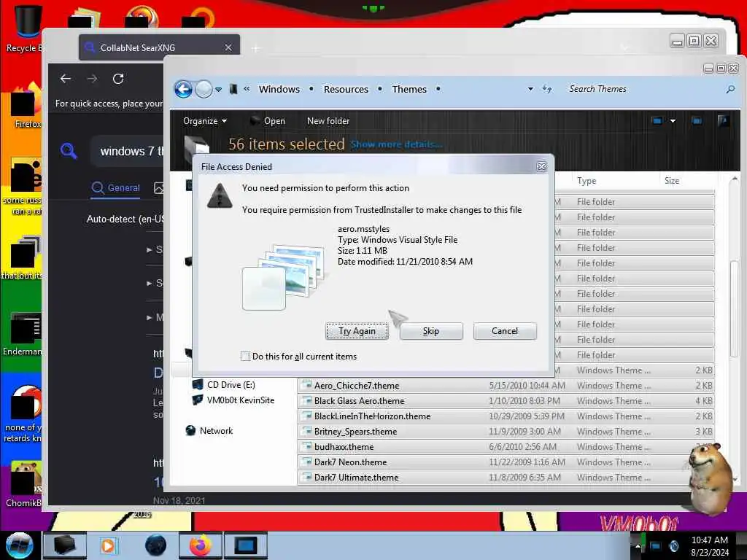The image size is (747, 560).
Task: Select Dark7 Ultimate.theme file
Action: (506, 477)
